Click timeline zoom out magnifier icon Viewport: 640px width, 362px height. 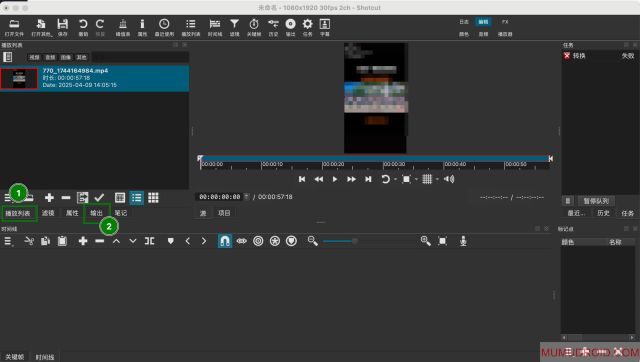tap(313, 241)
